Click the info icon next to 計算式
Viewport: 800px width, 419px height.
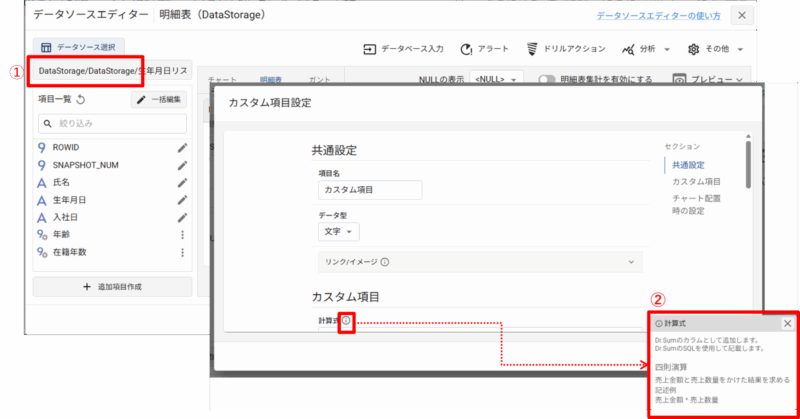346,321
